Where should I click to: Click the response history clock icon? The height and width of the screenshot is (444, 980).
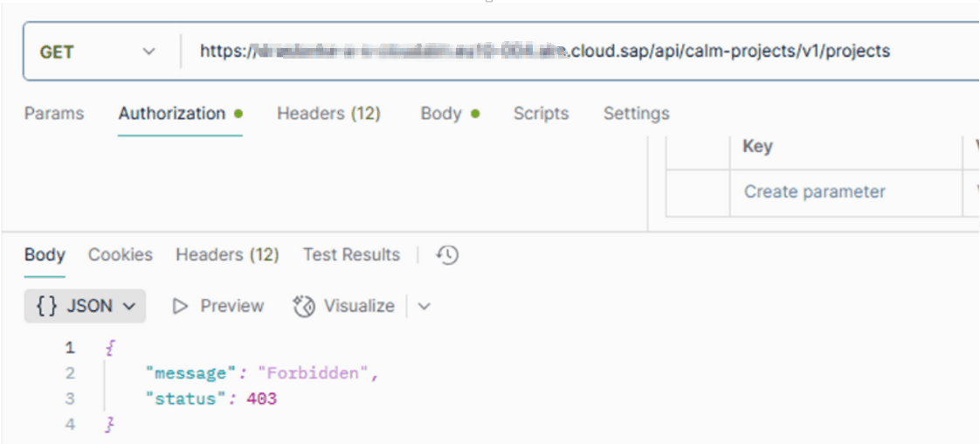(x=447, y=255)
